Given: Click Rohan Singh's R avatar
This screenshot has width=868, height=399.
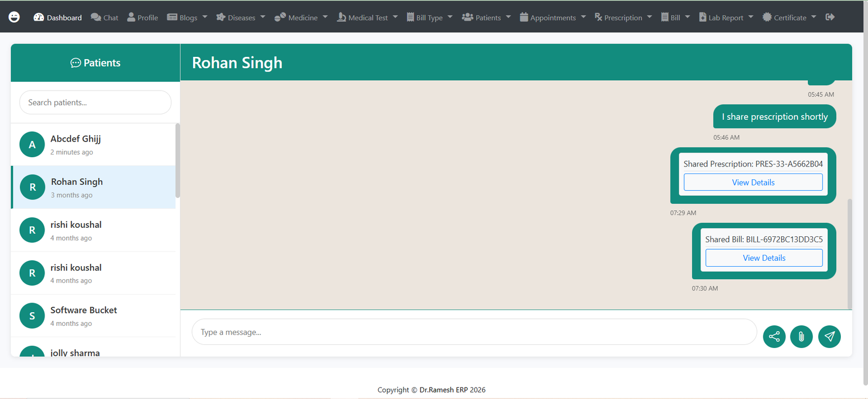Looking at the screenshot, I should [33, 187].
